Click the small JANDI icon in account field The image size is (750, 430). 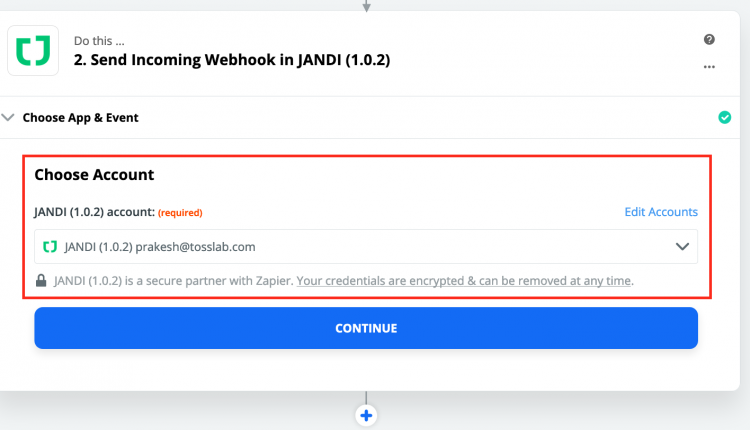[x=50, y=247]
